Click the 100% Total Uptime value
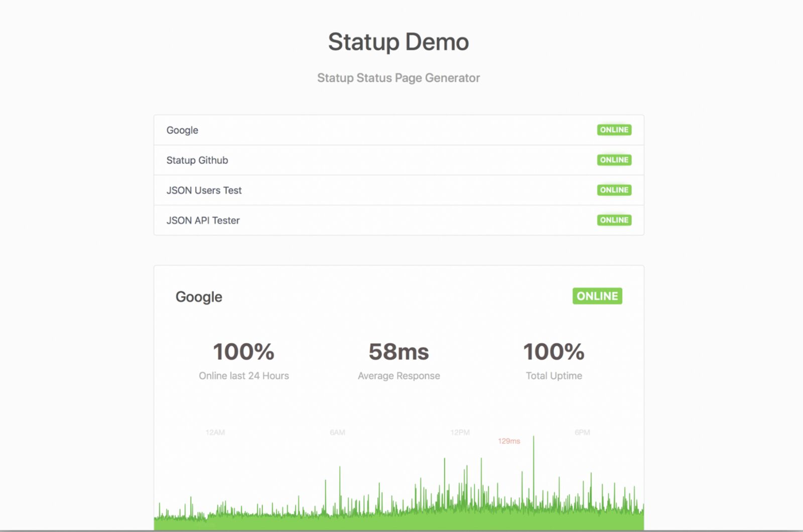The height and width of the screenshot is (532, 803). click(x=554, y=351)
